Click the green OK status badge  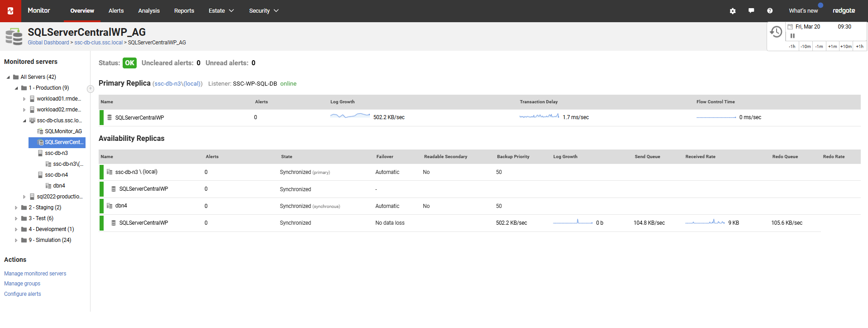pyautogui.click(x=129, y=63)
